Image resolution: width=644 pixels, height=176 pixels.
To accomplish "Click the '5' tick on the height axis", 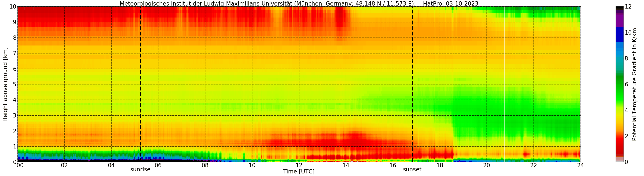I will [x=15, y=84].
